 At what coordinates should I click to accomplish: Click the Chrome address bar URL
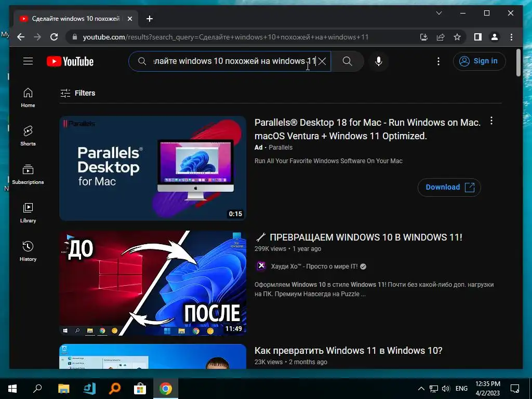(x=225, y=37)
